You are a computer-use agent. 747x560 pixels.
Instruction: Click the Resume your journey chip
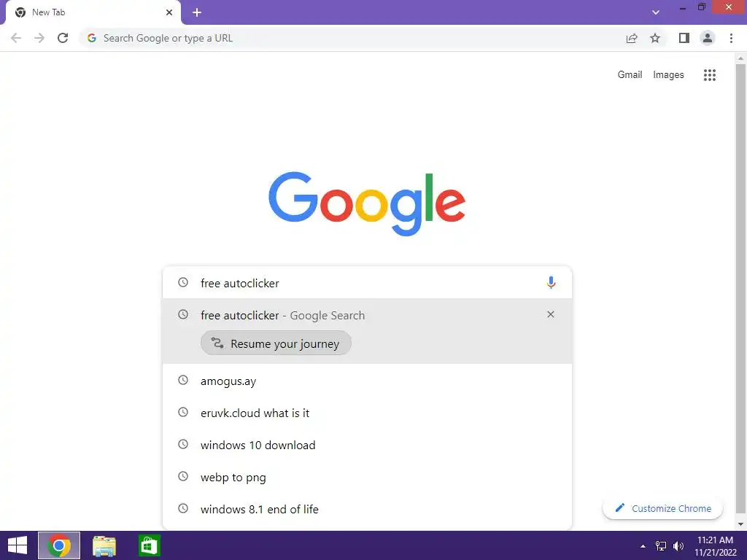(276, 343)
